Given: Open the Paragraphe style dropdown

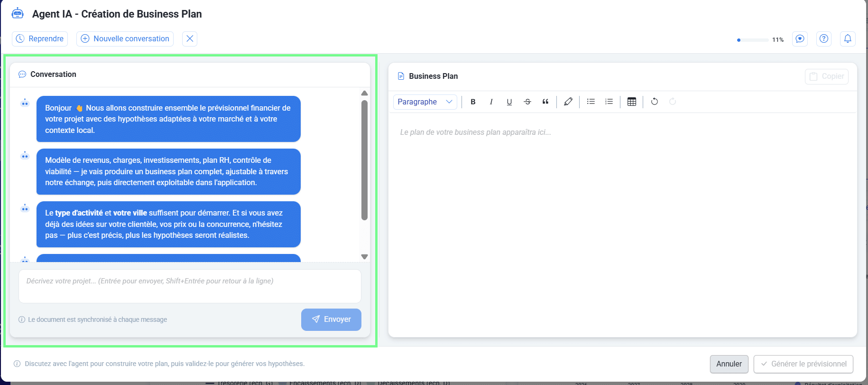Looking at the screenshot, I should pos(425,102).
